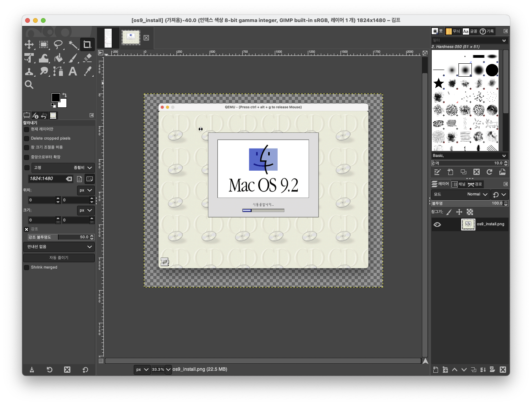
Task: Adjust the brush spacing '간격' 10.0 slider
Action: [x=470, y=163]
